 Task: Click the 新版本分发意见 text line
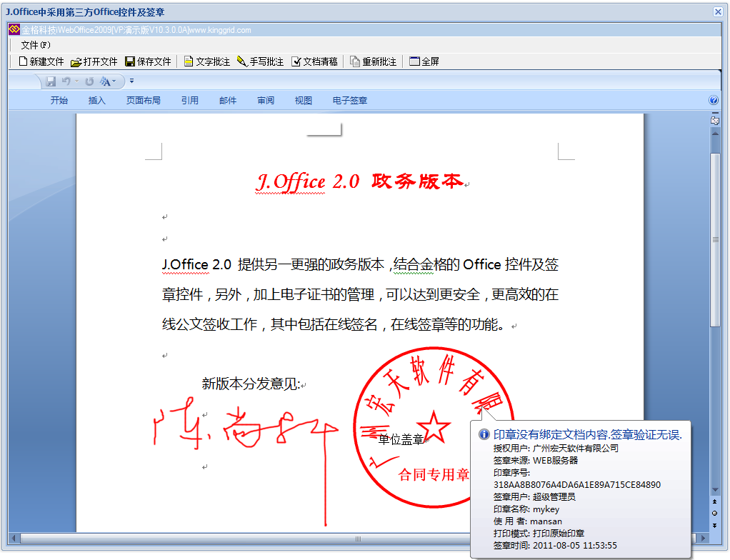[251, 384]
